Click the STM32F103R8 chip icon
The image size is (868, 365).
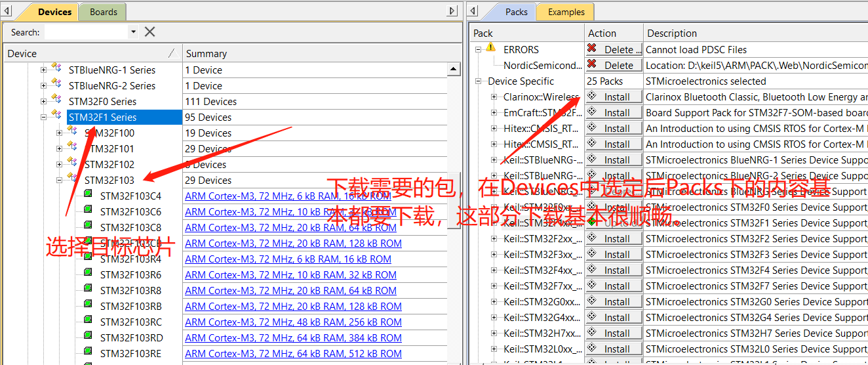point(88,289)
